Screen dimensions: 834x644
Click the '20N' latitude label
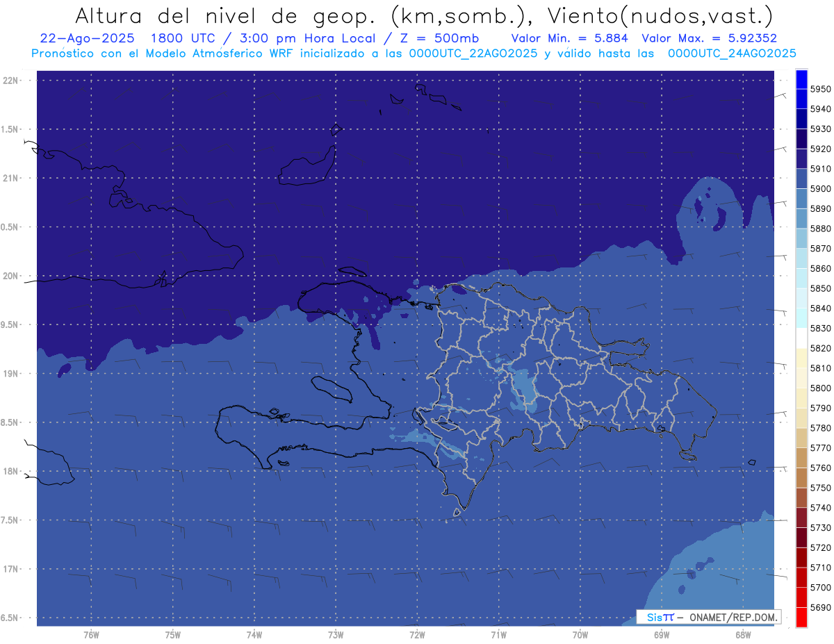tap(11, 276)
